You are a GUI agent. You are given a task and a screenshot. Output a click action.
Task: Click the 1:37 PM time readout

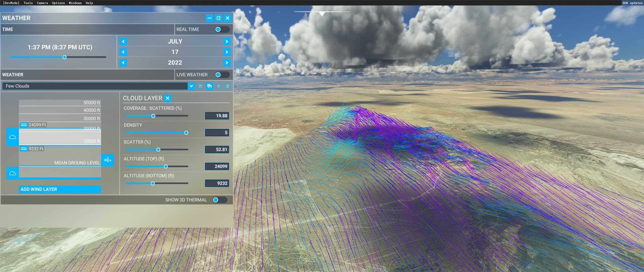60,47
